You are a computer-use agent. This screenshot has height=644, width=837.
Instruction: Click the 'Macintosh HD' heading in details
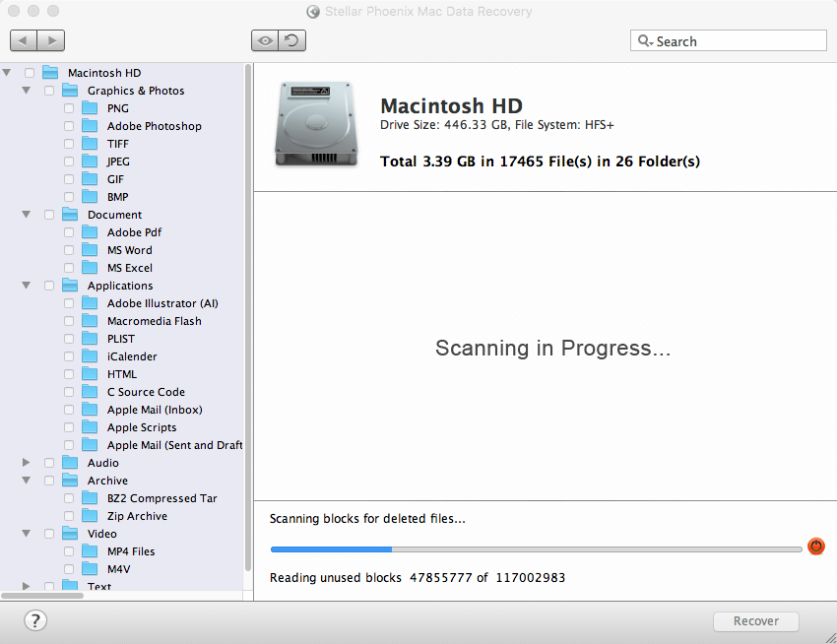coord(452,105)
